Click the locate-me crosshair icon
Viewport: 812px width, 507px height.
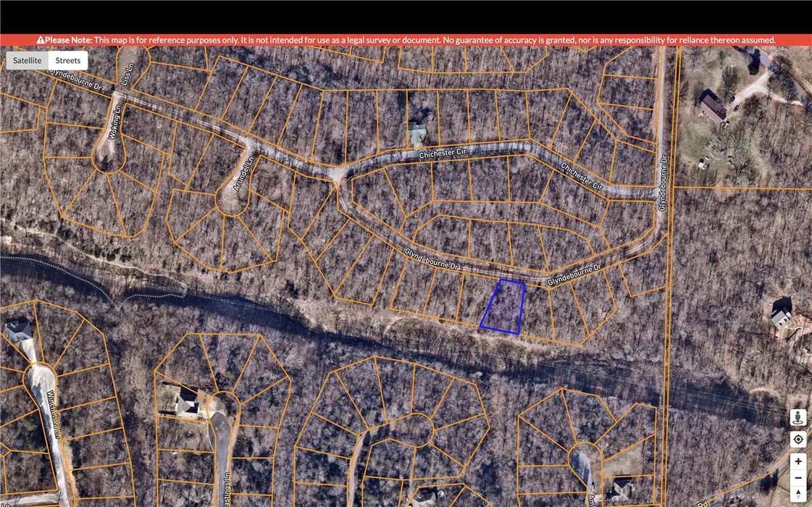click(798, 440)
